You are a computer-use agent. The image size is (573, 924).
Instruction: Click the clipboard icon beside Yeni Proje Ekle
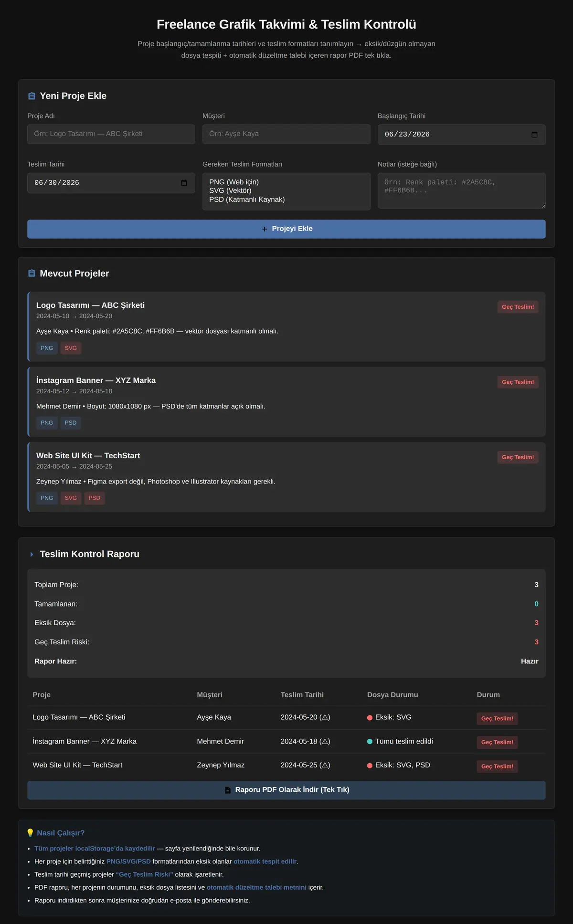pos(32,96)
